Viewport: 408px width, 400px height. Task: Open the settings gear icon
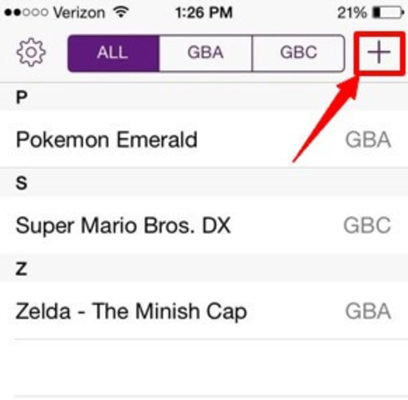point(31,53)
